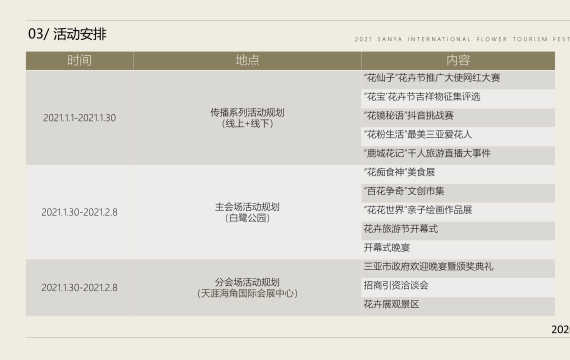The height and width of the screenshot is (360, 570).
Task: Click the 2021.1.1-2021.1.30 date cell
Action: [x=80, y=118]
